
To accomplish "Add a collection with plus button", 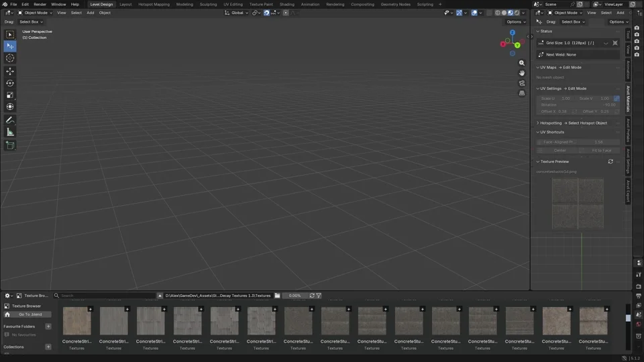I will point(48,347).
